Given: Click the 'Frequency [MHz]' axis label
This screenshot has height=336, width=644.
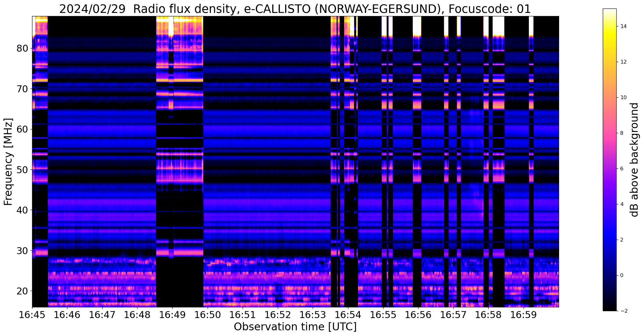Looking at the screenshot, I should point(8,162).
